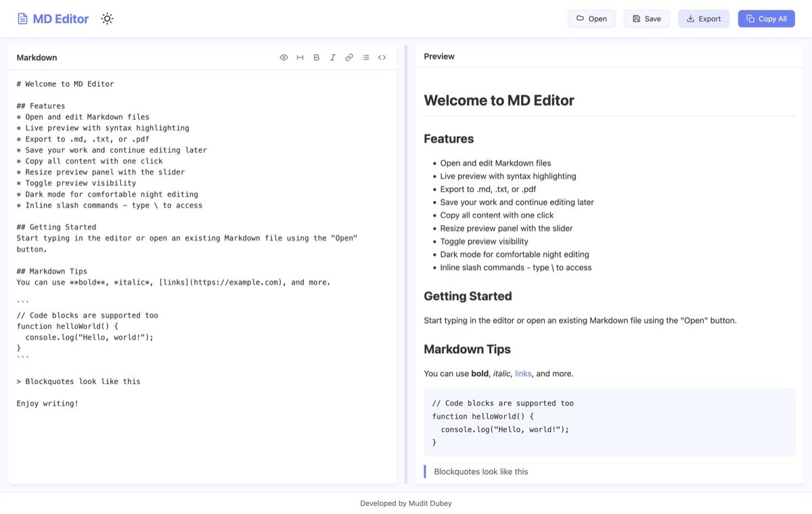The image size is (812, 514).
Task: Click the 'Getting Started' heading in the preview
Action: (x=468, y=296)
